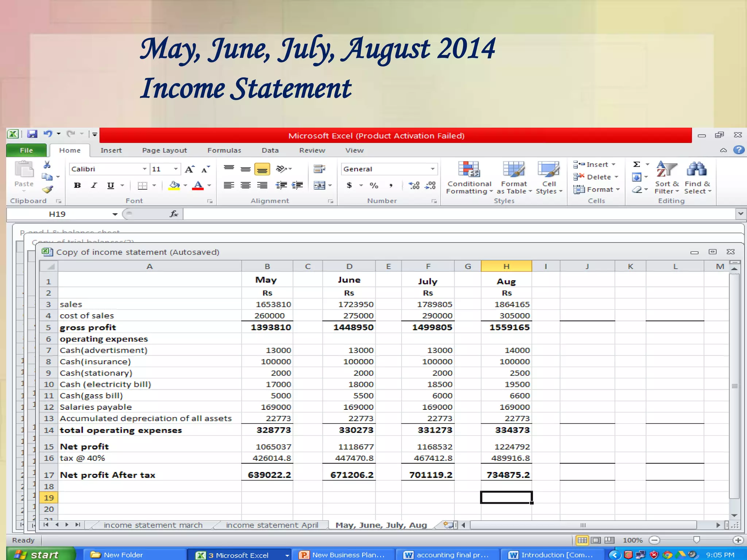The height and width of the screenshot is (560, 747).
Task: Click Delete button in Cells group
Action: coord(596,177)
